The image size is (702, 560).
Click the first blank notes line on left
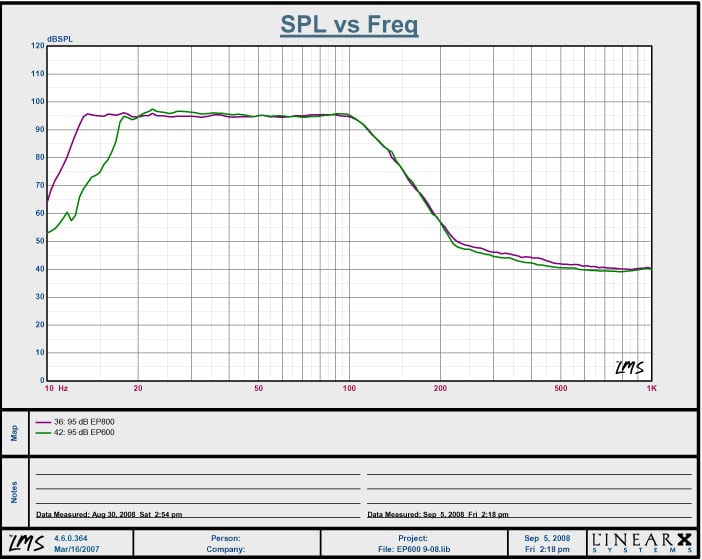click(x=197, y=473)
